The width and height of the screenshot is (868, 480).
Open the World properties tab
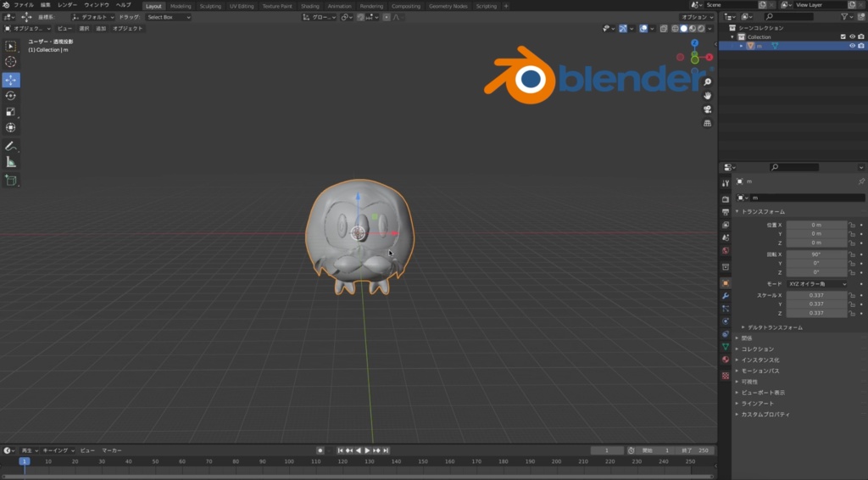tap(726, 250)
